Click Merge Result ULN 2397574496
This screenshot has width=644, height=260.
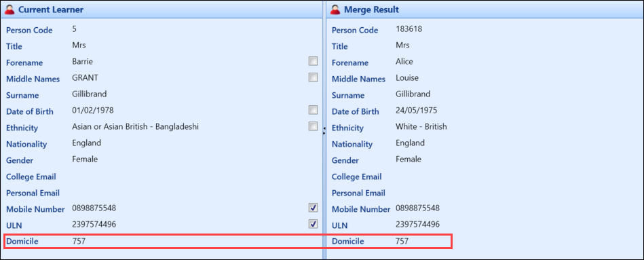[x=418, y=225]
